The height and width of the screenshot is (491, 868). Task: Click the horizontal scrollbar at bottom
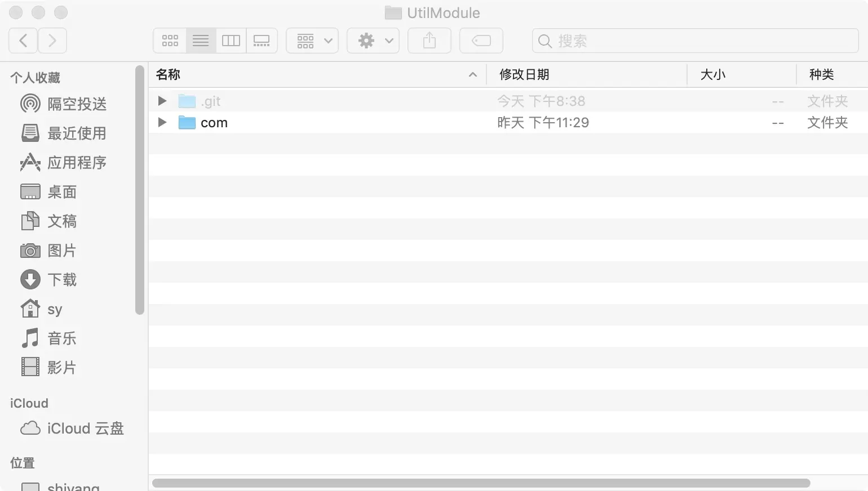pyautogui.click(x=481, y=483)
